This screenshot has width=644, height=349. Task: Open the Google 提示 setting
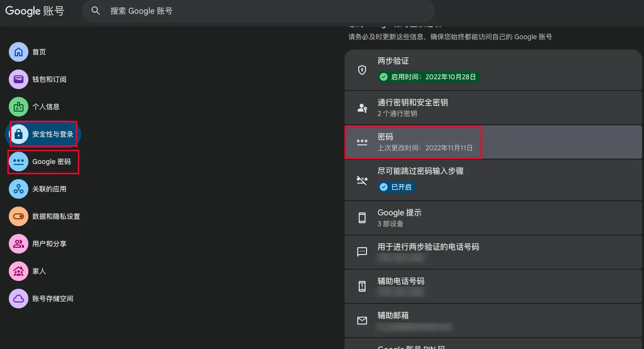493,218
